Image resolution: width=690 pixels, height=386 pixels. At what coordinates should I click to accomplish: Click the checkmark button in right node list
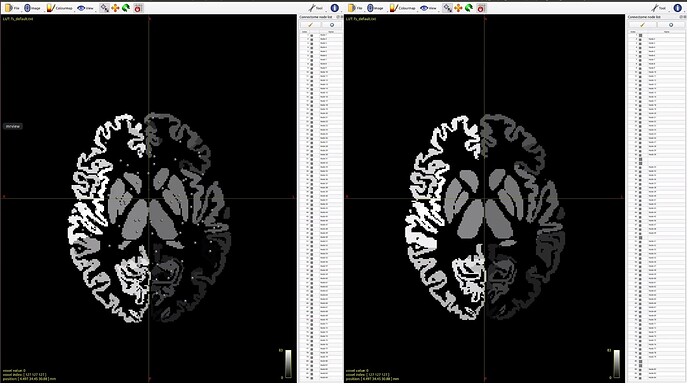pos(642,25)
